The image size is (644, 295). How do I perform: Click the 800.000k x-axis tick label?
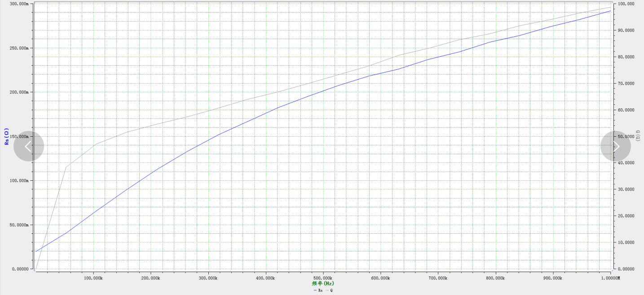coord(495,278)
